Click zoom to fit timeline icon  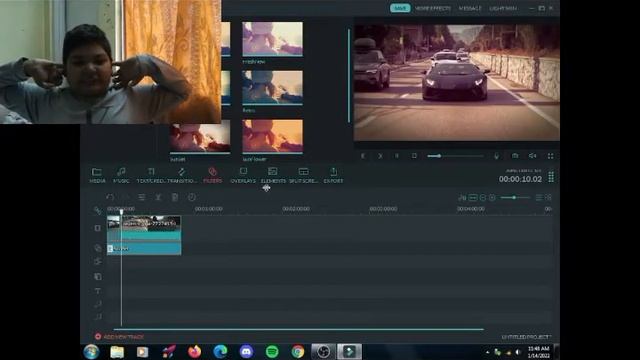click(473, 198)
